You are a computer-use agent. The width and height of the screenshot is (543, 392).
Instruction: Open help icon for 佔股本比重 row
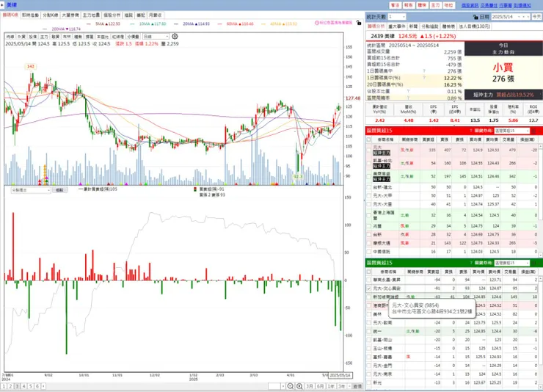click(408, 91)
